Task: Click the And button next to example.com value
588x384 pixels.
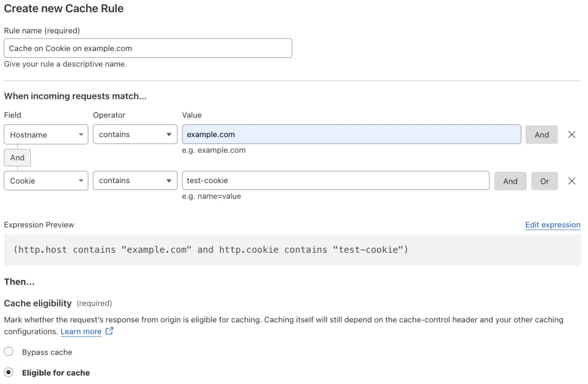Action: pyautogui.click(x=541, y=134)
